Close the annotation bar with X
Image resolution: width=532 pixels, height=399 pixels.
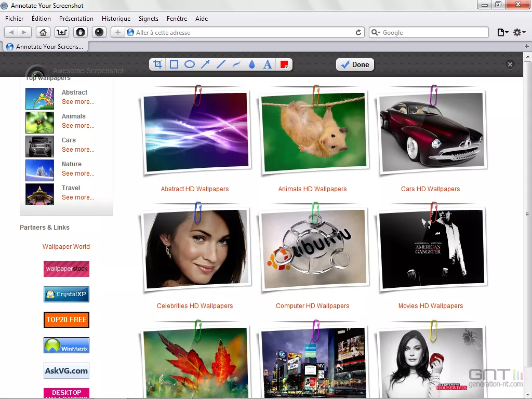pyautogui.click(x=510, y=64)
